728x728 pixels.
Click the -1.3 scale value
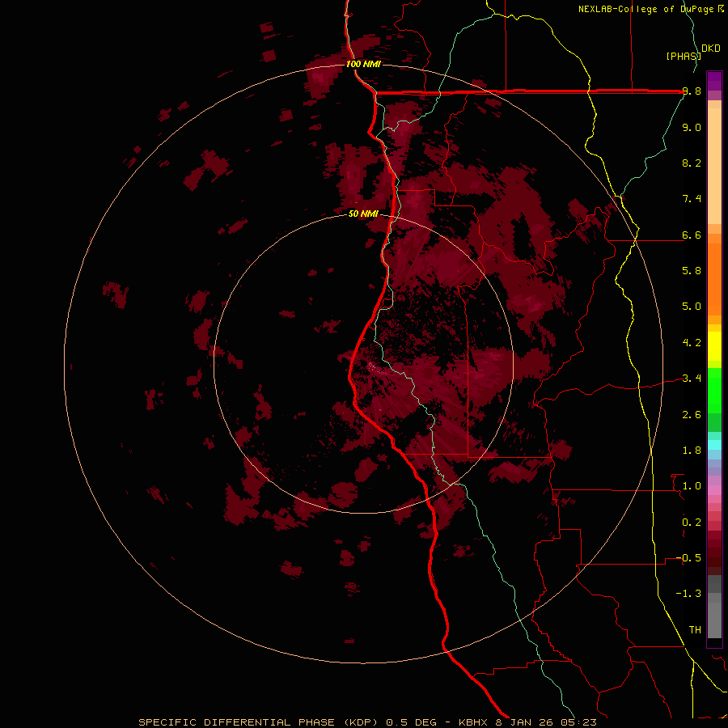tap(688, 594)
